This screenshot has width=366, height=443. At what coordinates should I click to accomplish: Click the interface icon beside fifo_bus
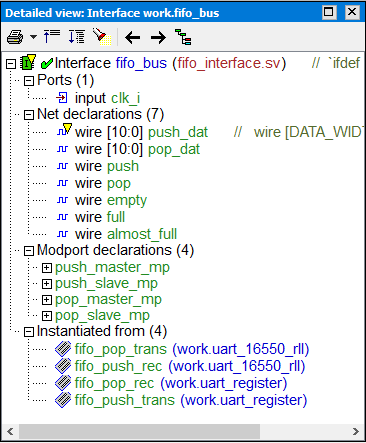[28, 62]
